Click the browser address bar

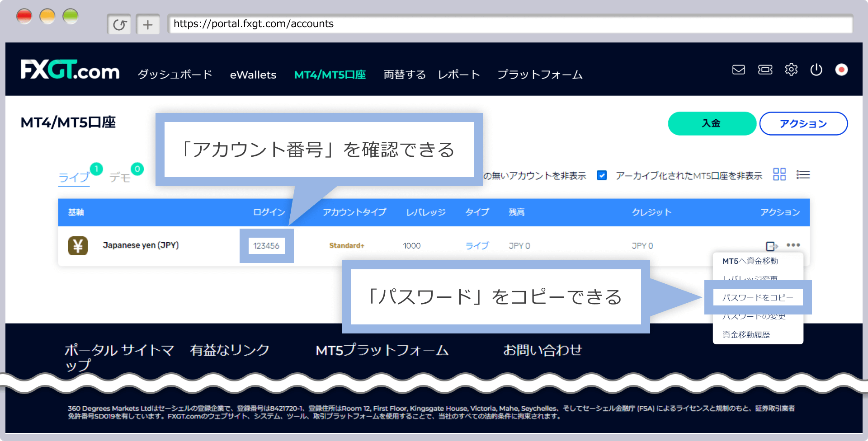point(511,24)
